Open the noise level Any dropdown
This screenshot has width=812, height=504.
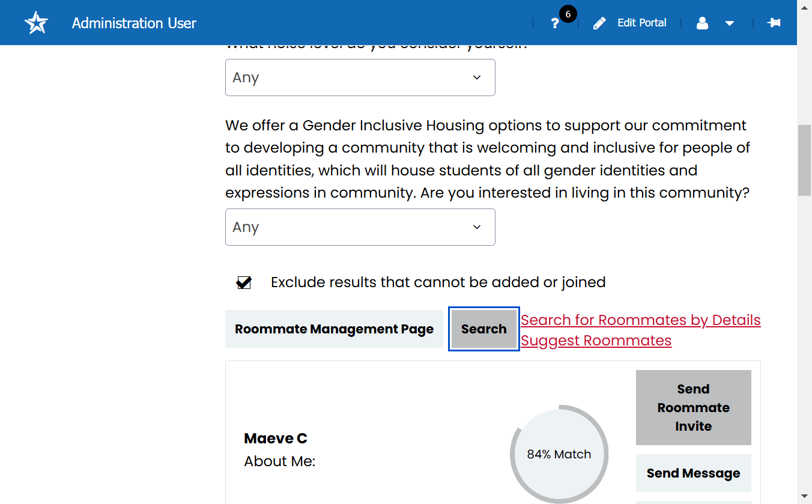click(x=360, y=77)
